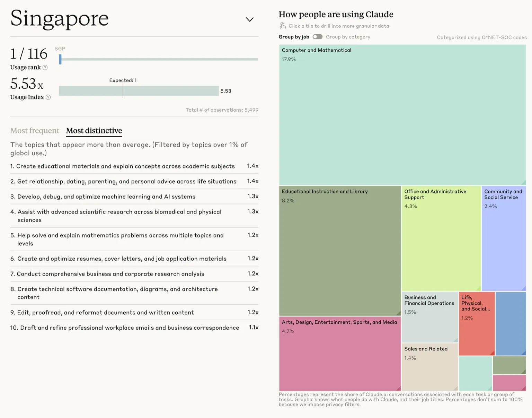532x418 pixels.
Task: Open the Educational Instruction and Library tile
Action: point(340,251)
